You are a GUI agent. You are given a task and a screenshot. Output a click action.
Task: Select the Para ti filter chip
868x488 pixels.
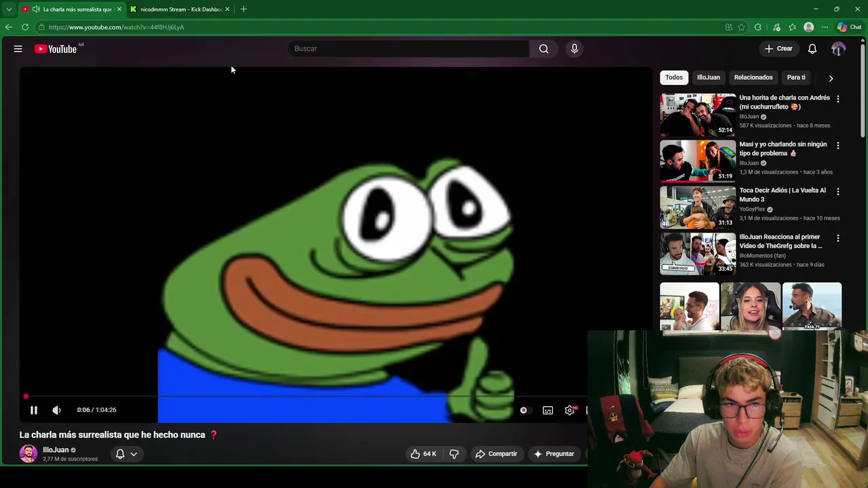tap(796, 77)
